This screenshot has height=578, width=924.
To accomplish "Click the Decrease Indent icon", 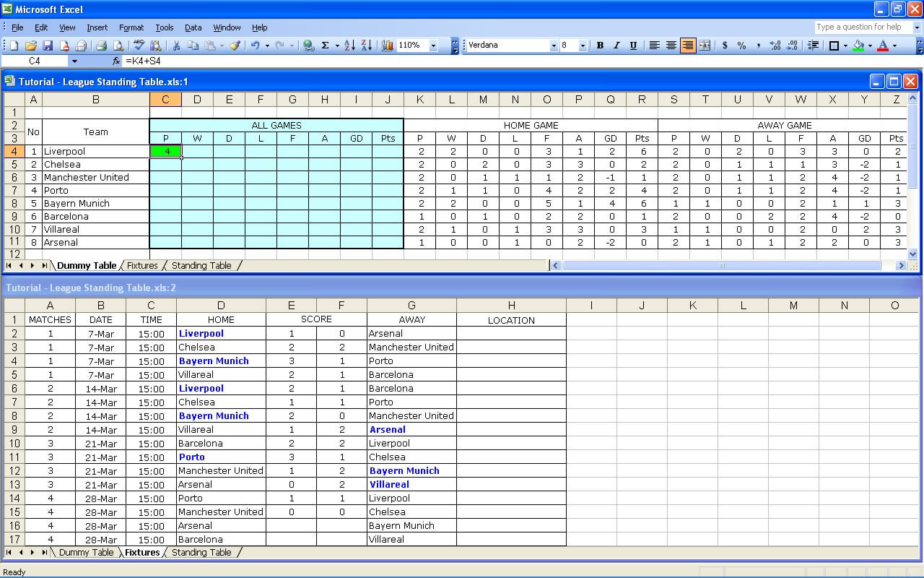I will 813,46.
